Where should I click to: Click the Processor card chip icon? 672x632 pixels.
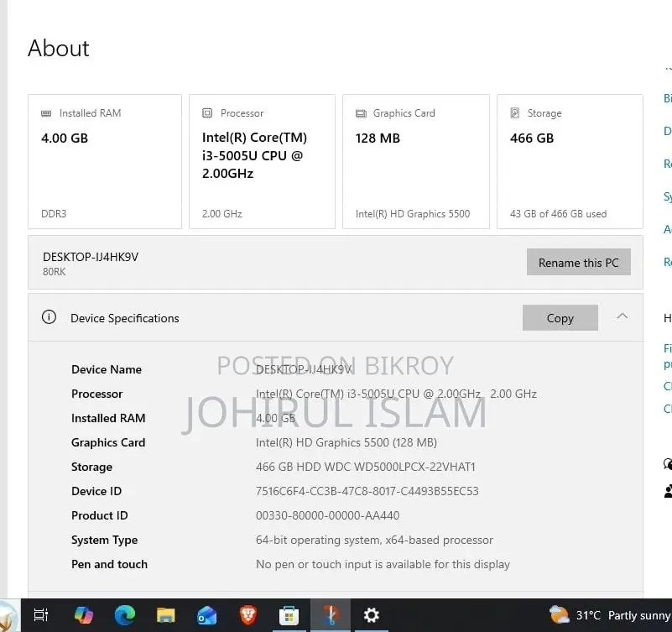207,112
